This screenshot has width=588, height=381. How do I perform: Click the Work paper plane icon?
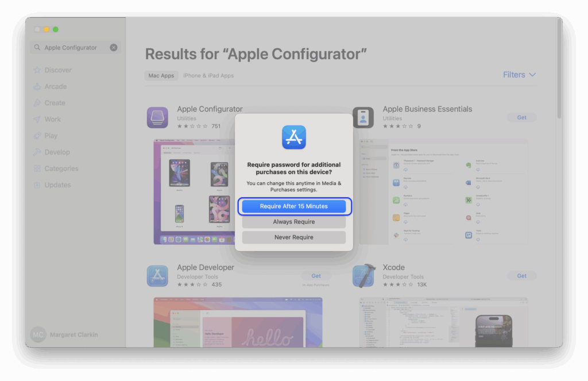(37, 120)
